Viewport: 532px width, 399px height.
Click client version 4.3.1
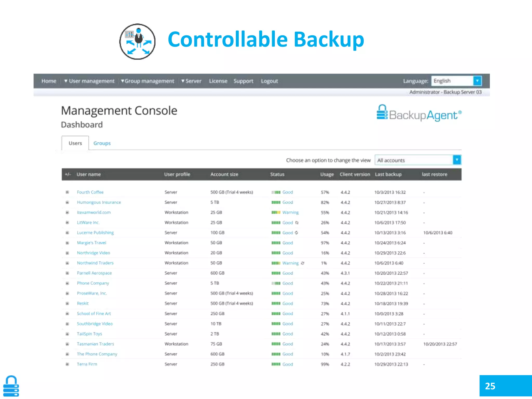tap(345, 273)
